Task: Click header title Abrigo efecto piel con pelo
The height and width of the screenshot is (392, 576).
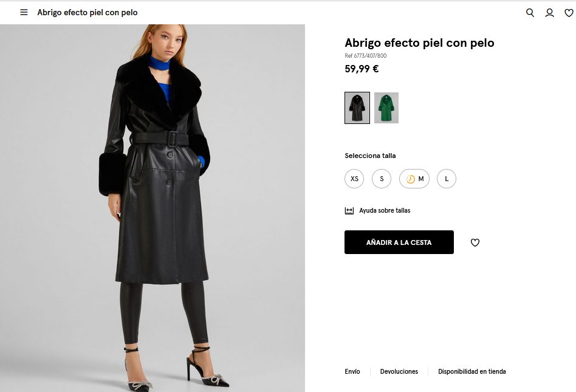Action: click(x=87, y=12)
